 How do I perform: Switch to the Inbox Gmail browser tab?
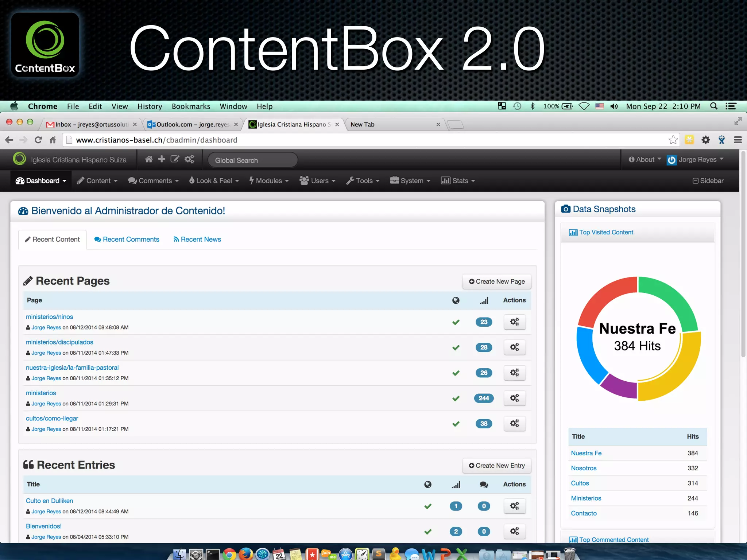[91, 124]
